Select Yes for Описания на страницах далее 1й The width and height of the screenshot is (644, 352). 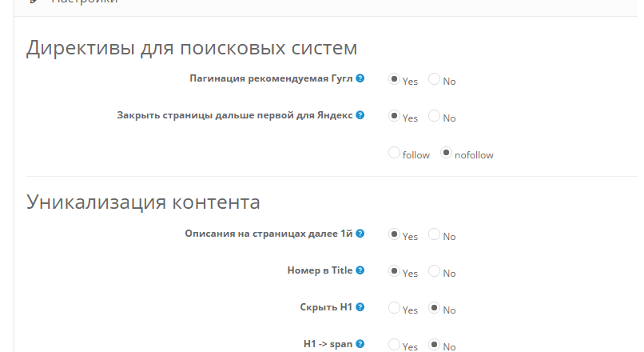click(x=394, y=234)
